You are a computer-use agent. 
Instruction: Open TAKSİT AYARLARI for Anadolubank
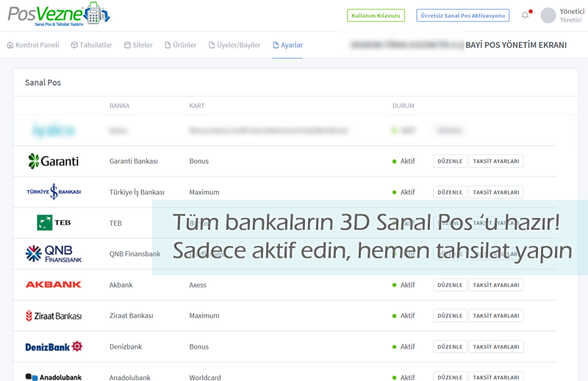click(x=496, y=377)
